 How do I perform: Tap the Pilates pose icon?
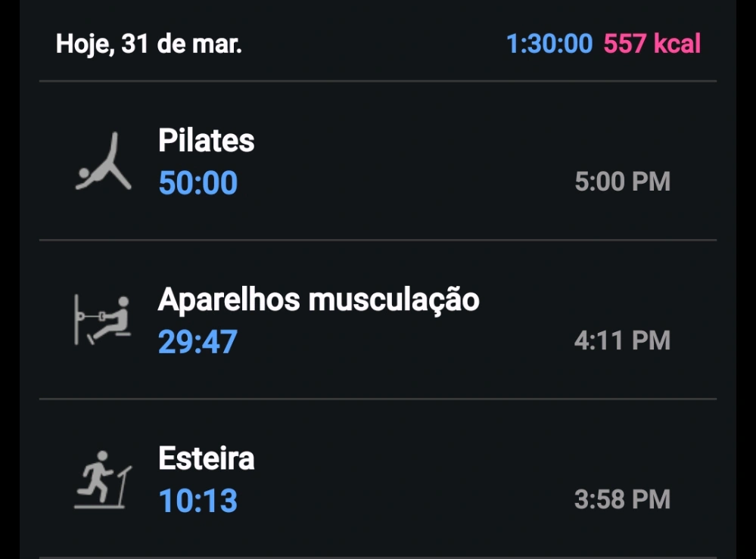click(104, 162)
